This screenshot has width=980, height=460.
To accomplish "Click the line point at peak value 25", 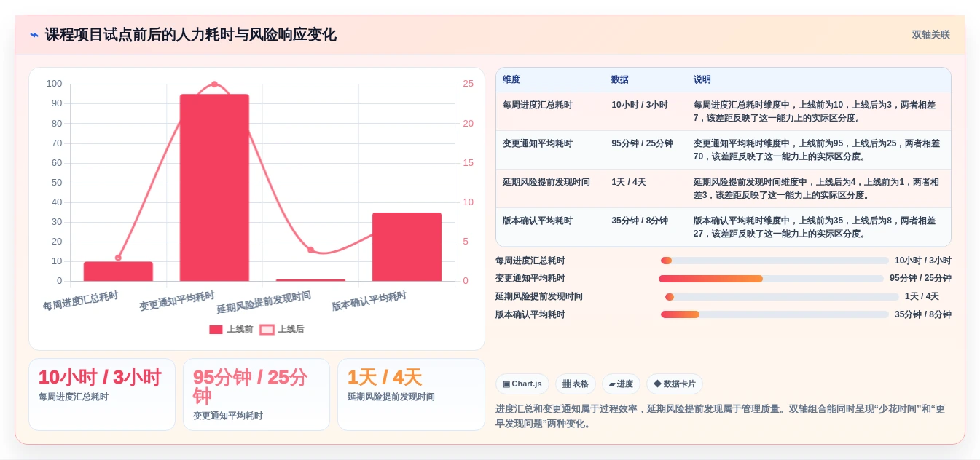I will pyautogui.click(x=214, y=84).
